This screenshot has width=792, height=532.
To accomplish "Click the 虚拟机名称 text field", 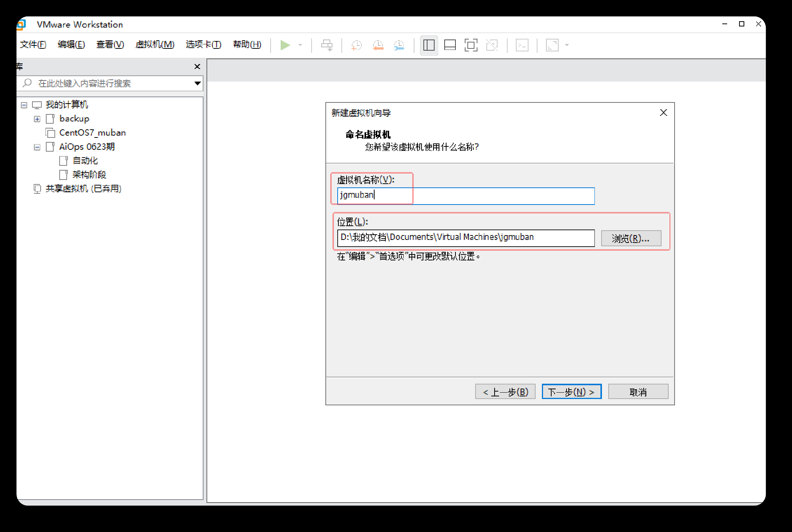I will 466,196.
